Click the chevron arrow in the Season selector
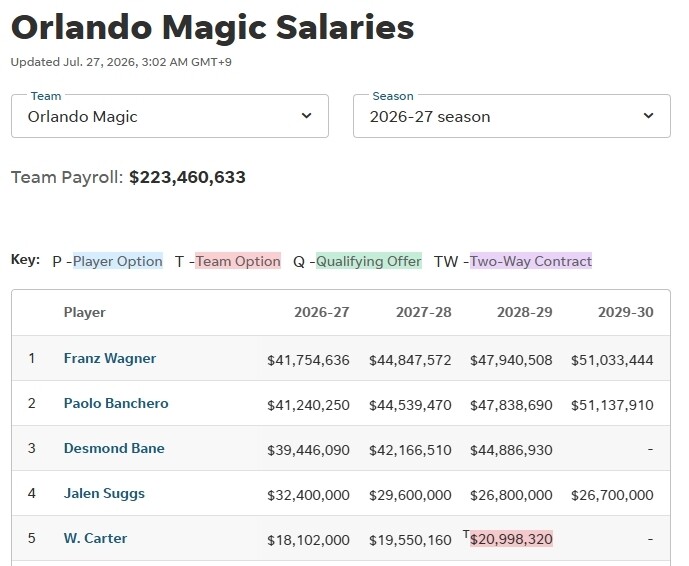Viewport: 689px width, 566px height. pyautogui.click(x=649, y=116)
